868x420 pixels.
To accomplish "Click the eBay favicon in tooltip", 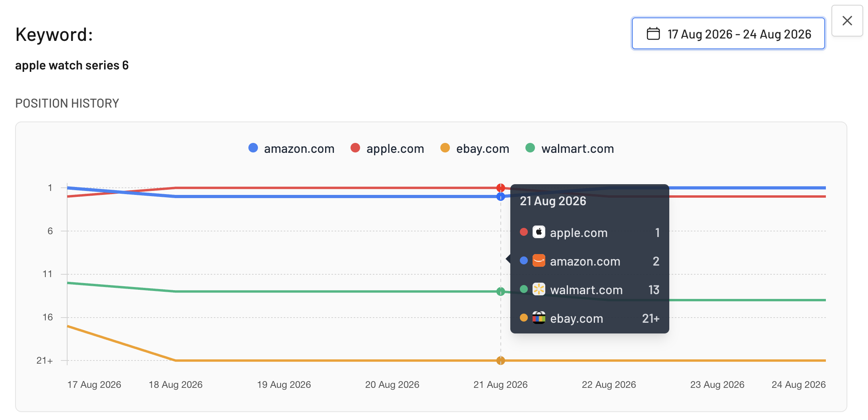I will pyautogui.click(x=539, y=318).
